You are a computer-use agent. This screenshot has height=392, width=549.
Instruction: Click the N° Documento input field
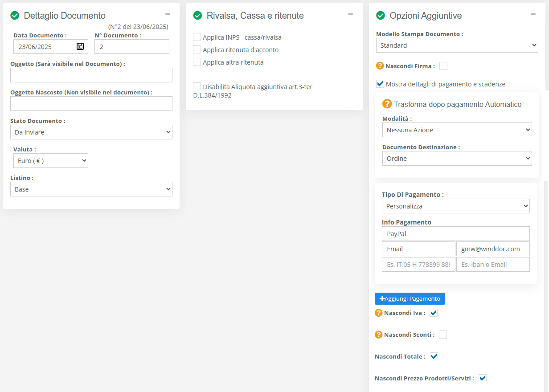[132, 47]
